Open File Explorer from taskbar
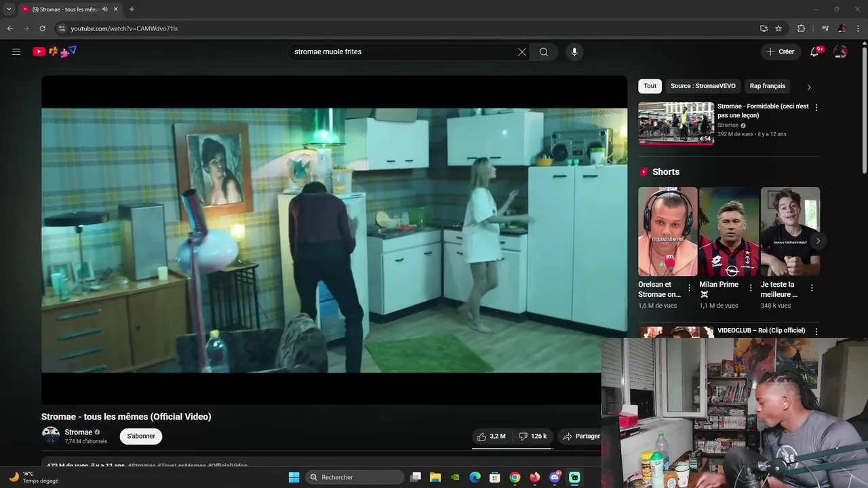This screenshot has height=488, width=868. [435, 477]
